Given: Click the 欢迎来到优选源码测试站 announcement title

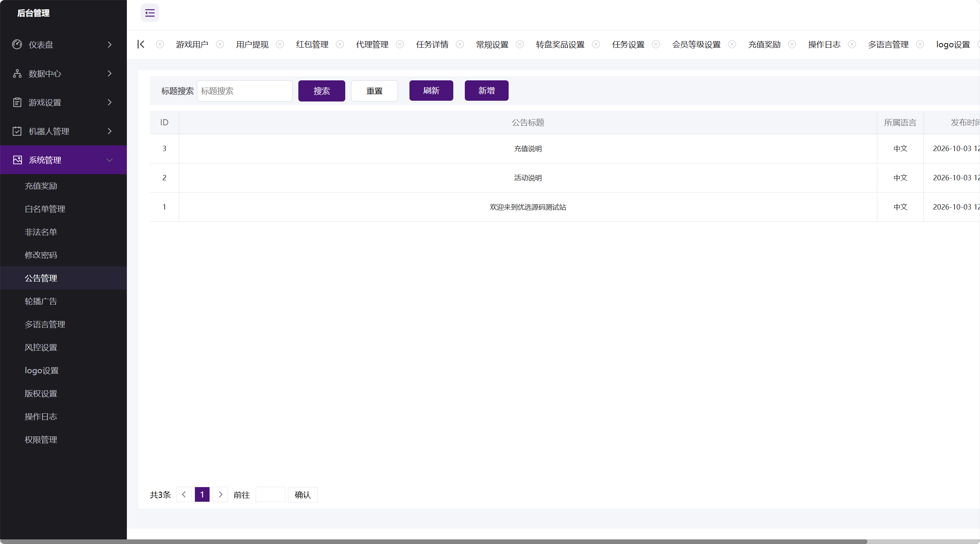Looking at the screenshot, I should (x=528, y=207).
